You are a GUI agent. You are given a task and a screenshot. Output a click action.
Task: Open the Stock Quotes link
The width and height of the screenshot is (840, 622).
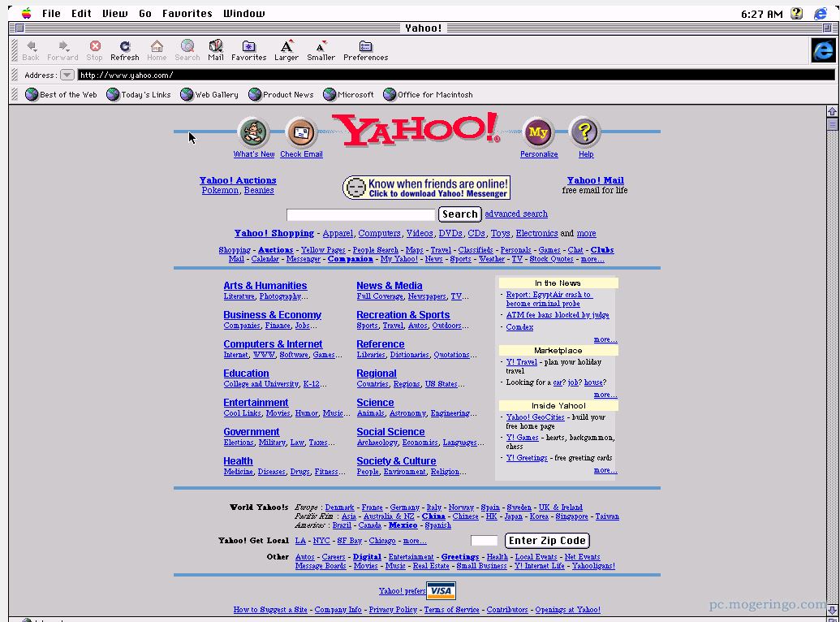pos(551,259)
